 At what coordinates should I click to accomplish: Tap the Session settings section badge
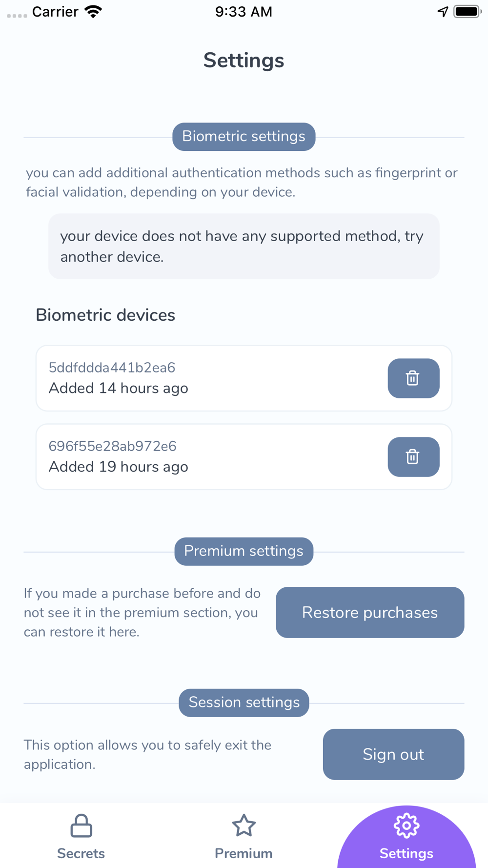244,703
